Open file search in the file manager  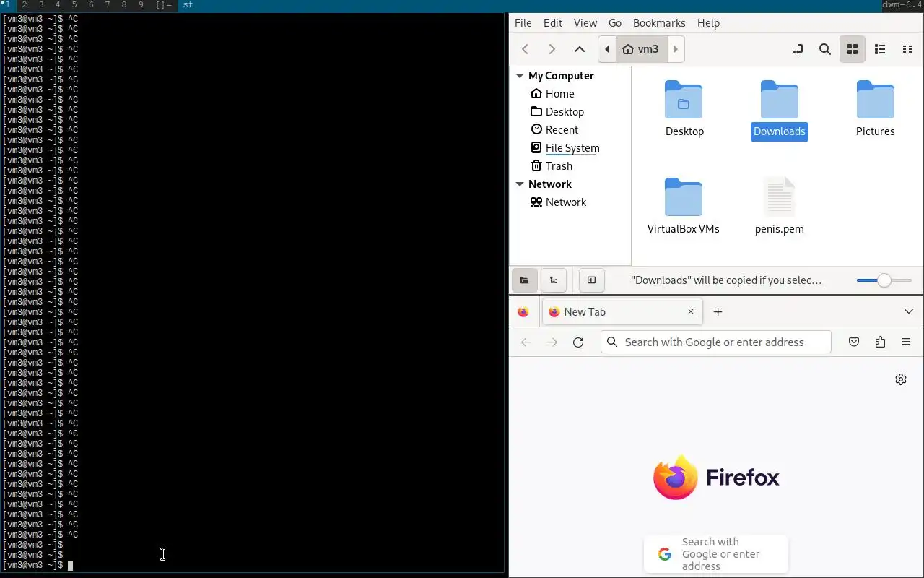(x=825, y=49)
